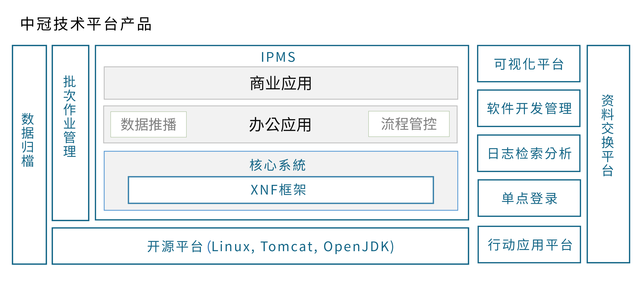
Task: Click the 流程管控 sub-box
Action: tap(409, 124)
